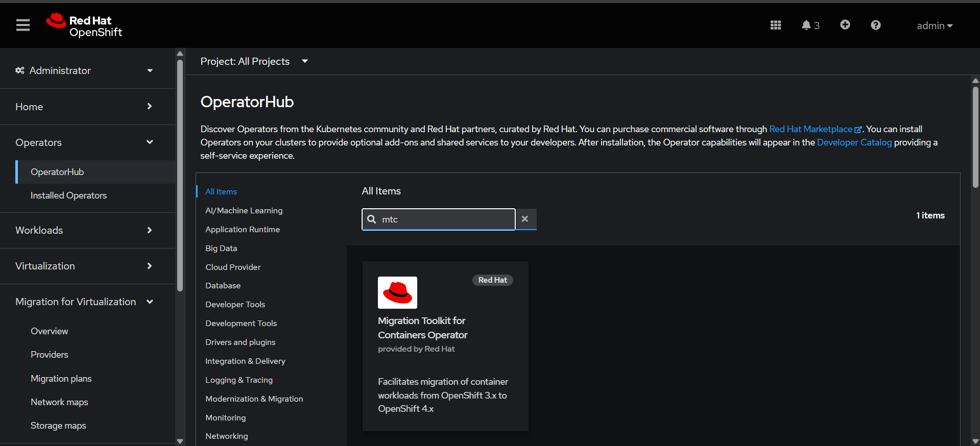Open the admin user dropdown
Image resolution: width=980 pixels, height=446 pixels.
(x=934, y=26)
